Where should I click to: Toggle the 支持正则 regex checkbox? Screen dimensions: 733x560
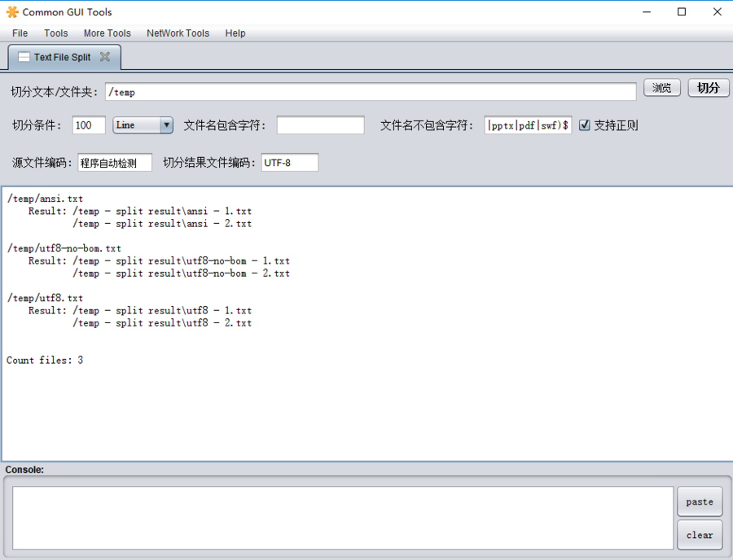pyautogui.click(x=584, y=125)
